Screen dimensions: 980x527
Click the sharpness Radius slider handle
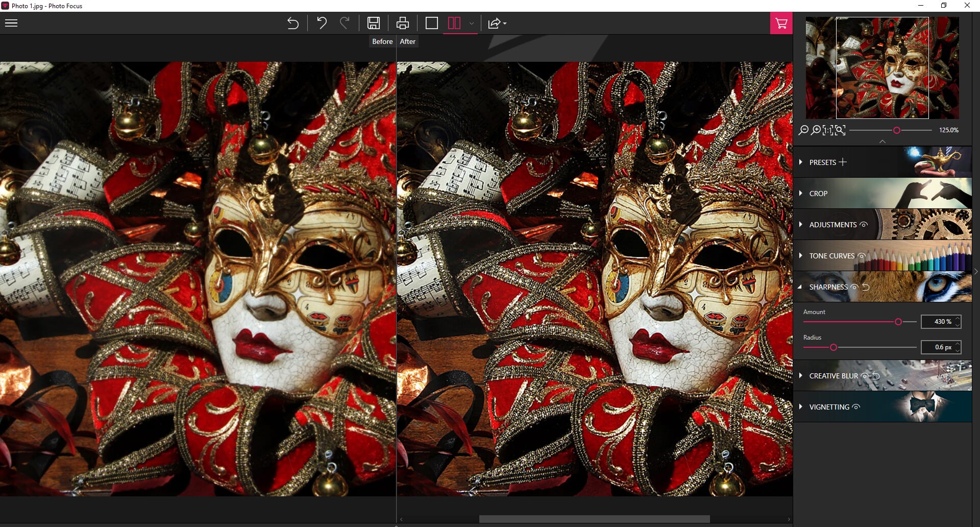(834, 347)
